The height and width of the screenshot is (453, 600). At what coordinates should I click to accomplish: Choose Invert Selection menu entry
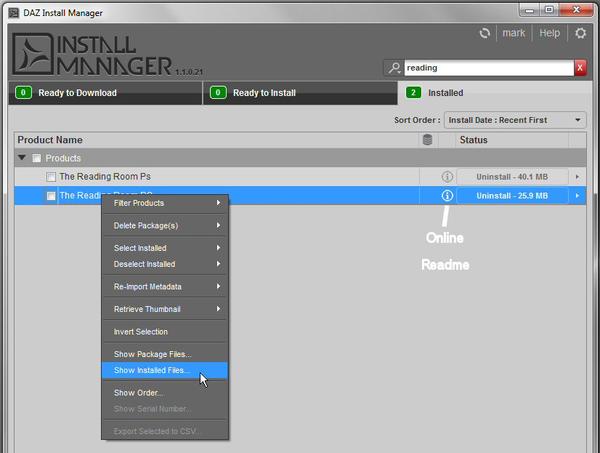[x=165, y=332]
